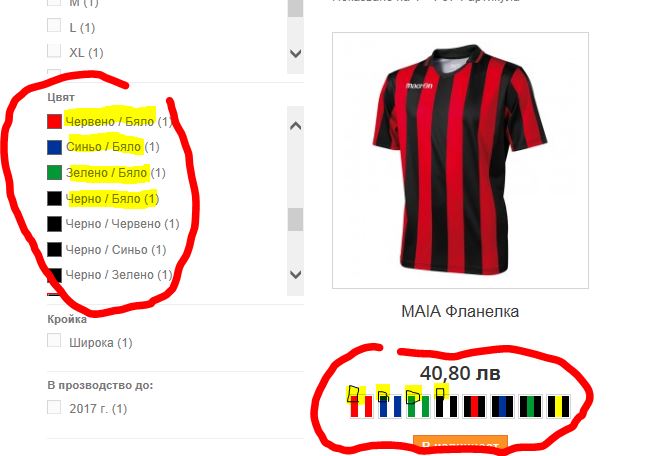This screenshot has width=659, height=456.
Task: Open the MAIA Фланелка product title
Action: pyautogui.click(x=460, y=311)
